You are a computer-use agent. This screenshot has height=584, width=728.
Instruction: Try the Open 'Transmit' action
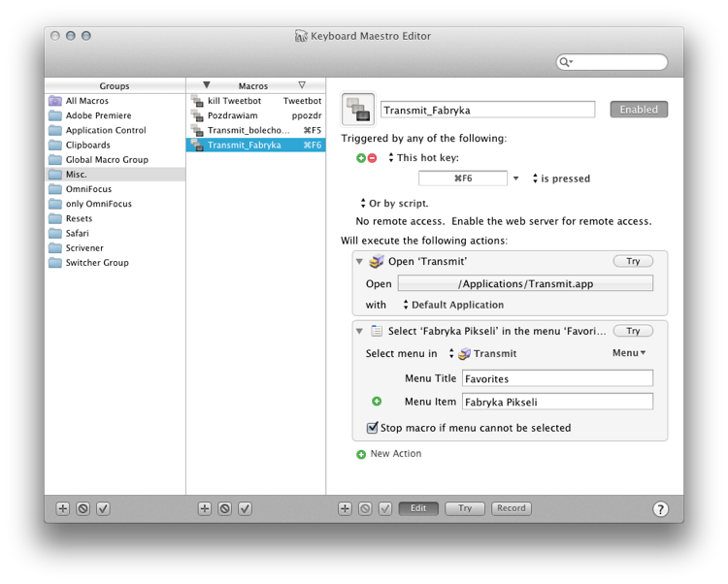pyautogui.click(x=633, y=261)
